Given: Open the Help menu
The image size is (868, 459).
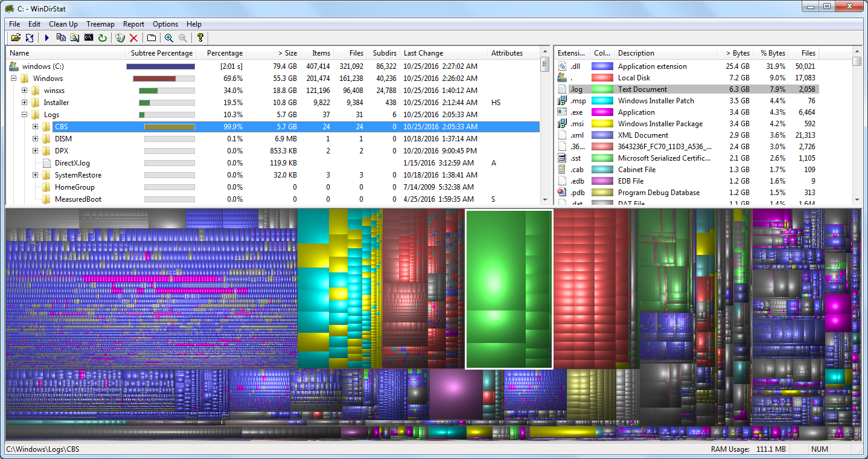Looking at the screenshot, I should pos(194,24).
